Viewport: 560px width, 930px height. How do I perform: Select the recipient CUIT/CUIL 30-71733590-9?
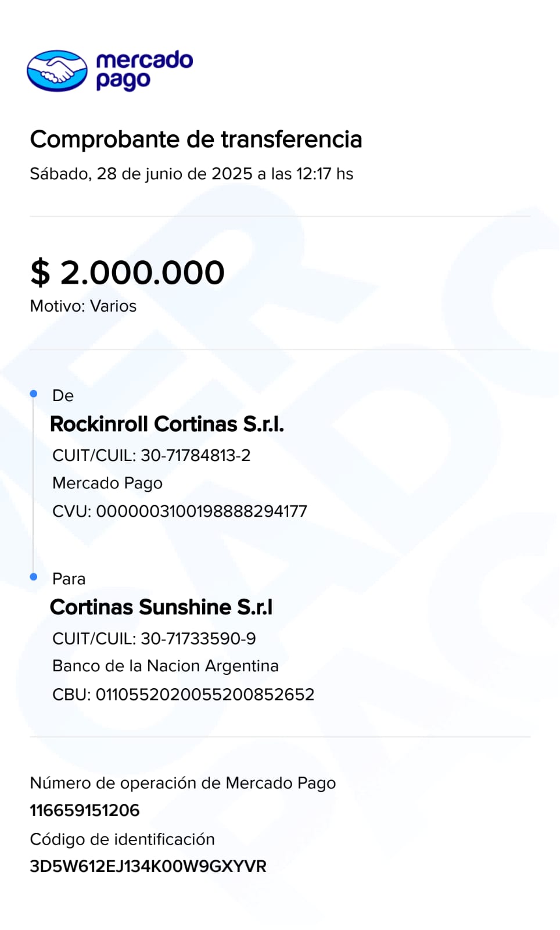[x=198, y=639]
